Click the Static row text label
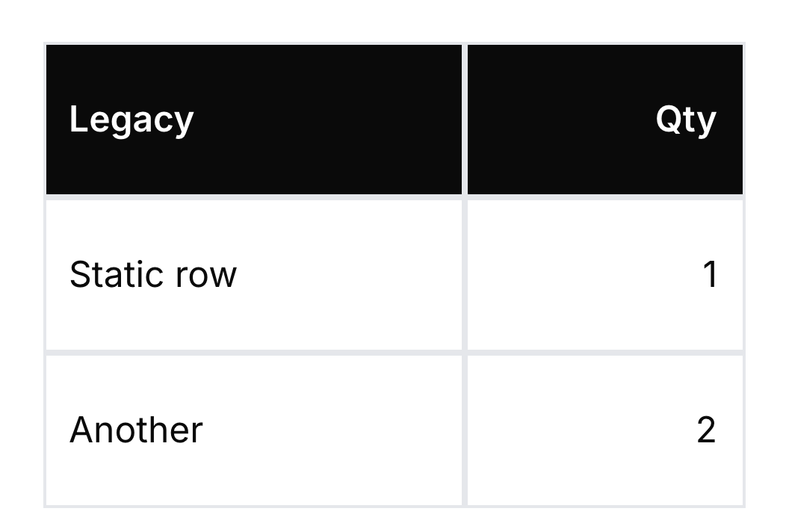The image size is (786, 532). pyautogui.click(x=153, y=275)
